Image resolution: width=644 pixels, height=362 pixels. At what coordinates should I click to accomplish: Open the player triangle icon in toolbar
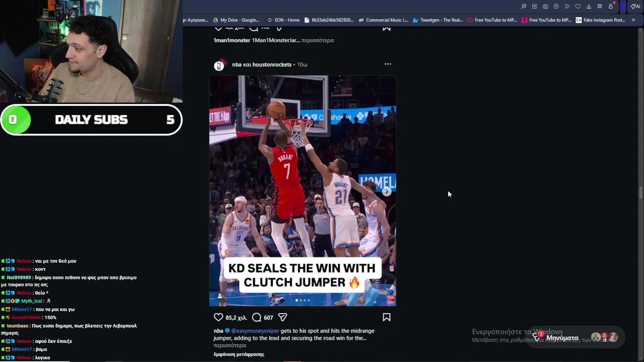coord(567,7)
